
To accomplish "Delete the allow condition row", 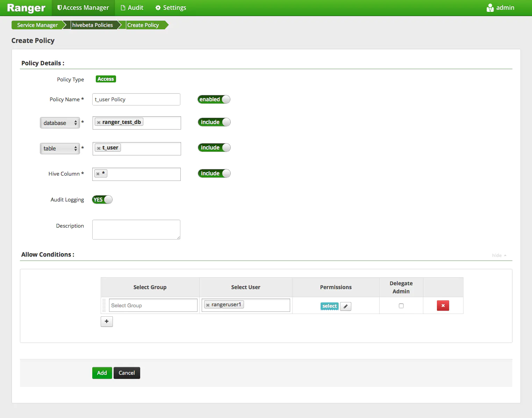I will point(443,306).
